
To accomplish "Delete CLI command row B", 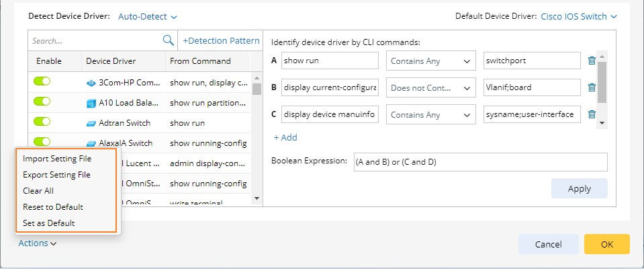I will click(x=592, y=87).
